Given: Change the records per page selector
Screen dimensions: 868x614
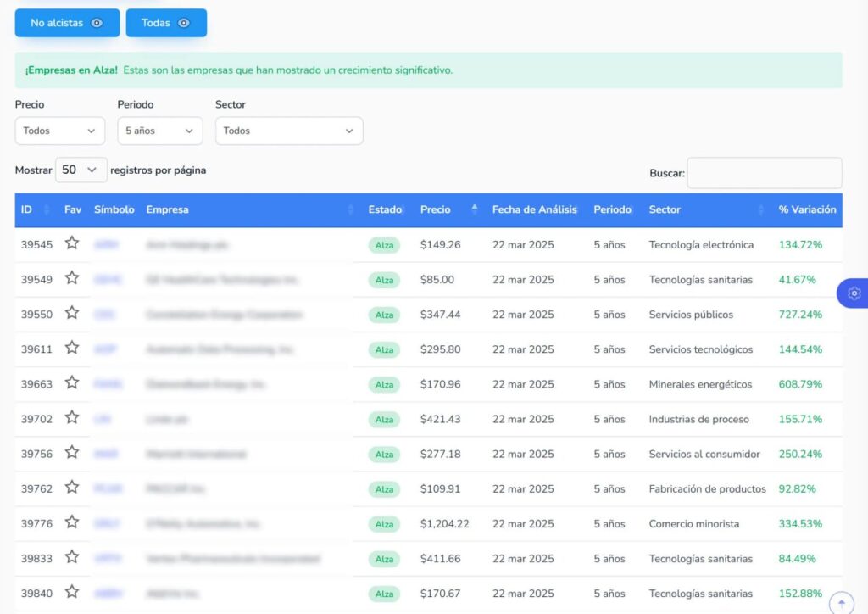Looking at the screenshot, I should pyautogui.click(x=81, y=170).
